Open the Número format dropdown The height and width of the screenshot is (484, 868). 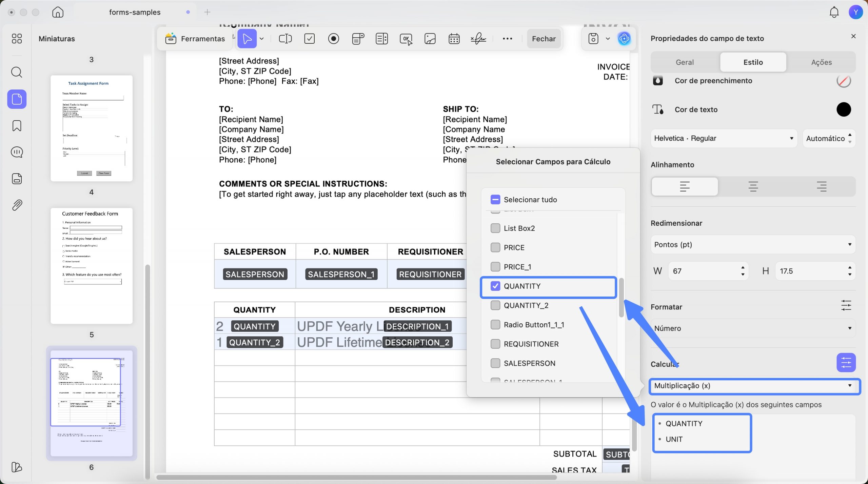pyautogui.click(x=753, y=328)
